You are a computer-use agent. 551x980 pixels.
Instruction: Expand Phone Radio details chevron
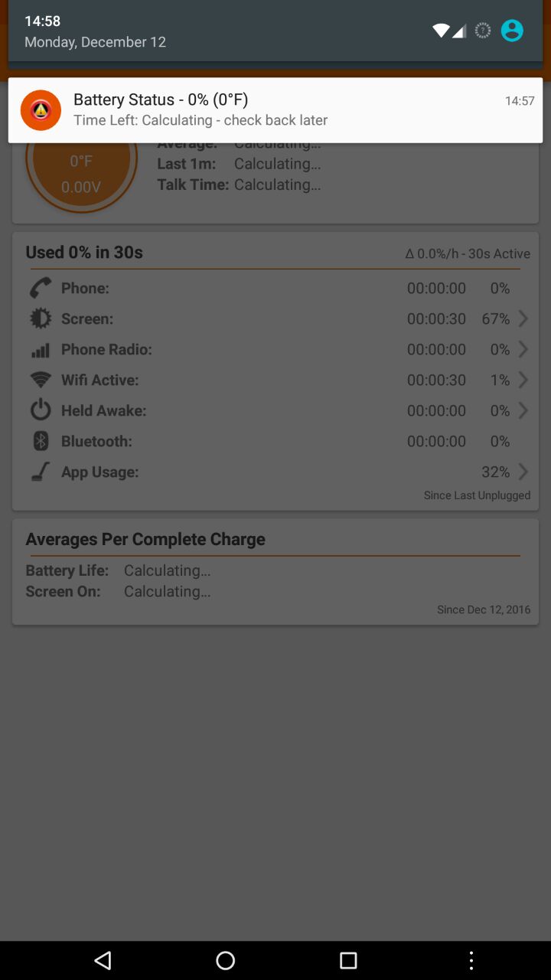point(523,349)
